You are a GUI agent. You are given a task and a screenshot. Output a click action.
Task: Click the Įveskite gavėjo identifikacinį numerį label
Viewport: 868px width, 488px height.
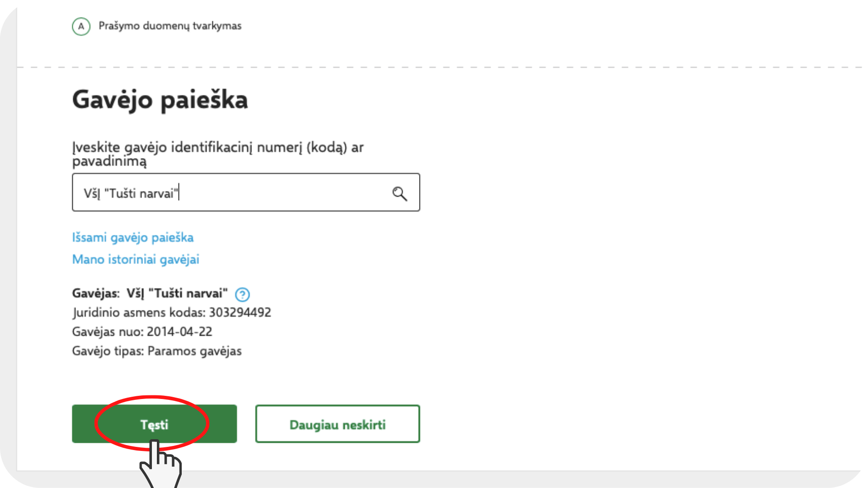[218, 154]
